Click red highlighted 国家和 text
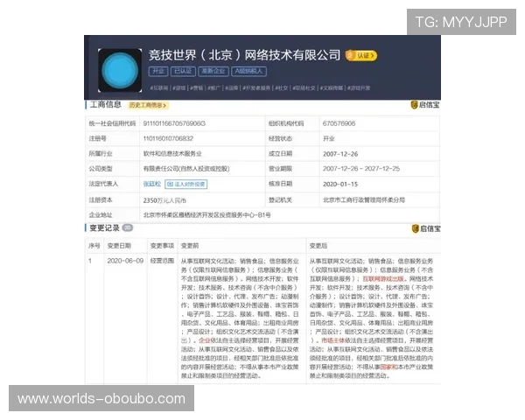This screenshot has width=525, height=420. tap(388, 367)
